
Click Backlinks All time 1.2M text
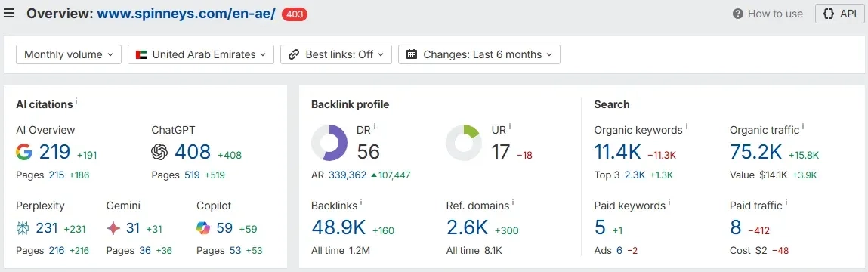(341, 250)
